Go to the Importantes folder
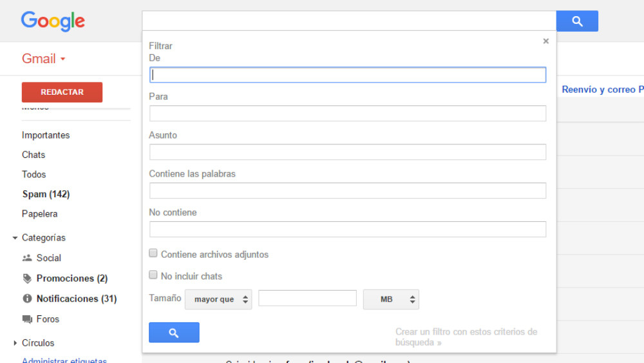Viewport: 644px width, 363px height. pyautogui.click(x=46, y=135)
